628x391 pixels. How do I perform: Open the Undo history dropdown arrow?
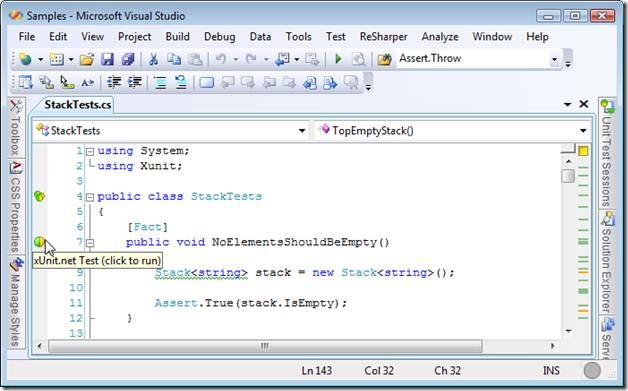click(236, 60)
